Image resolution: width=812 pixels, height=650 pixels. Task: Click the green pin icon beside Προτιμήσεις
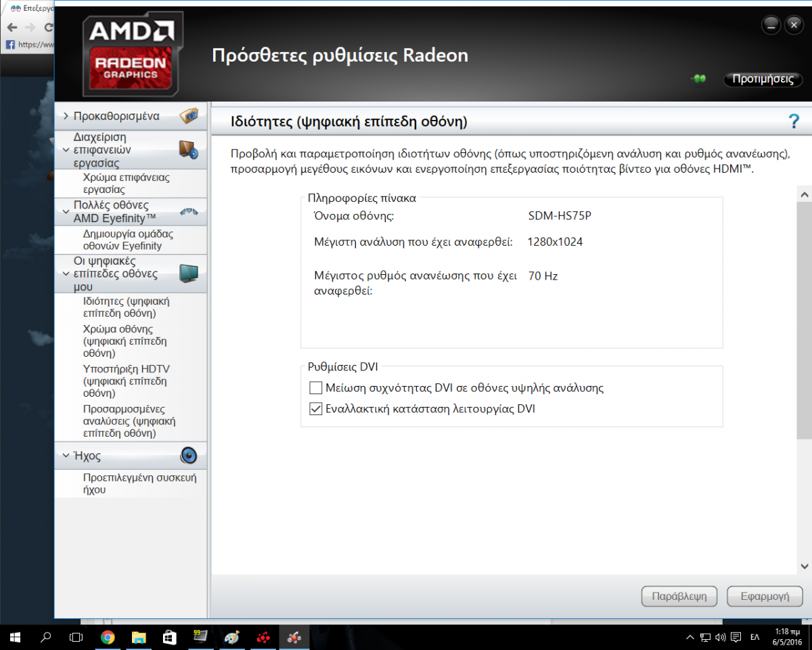point(699,79)
